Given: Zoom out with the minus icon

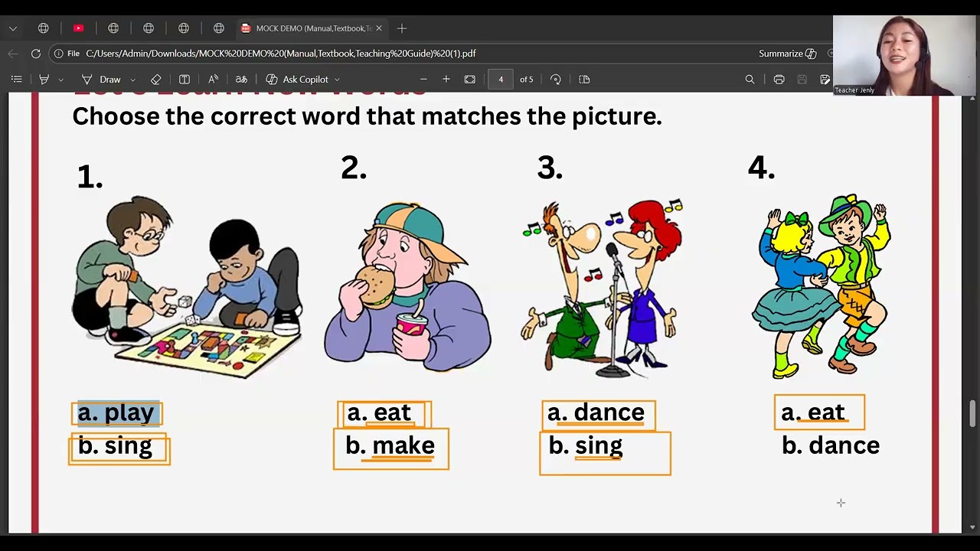Looking at the screenshot, I should coord(423,80).
